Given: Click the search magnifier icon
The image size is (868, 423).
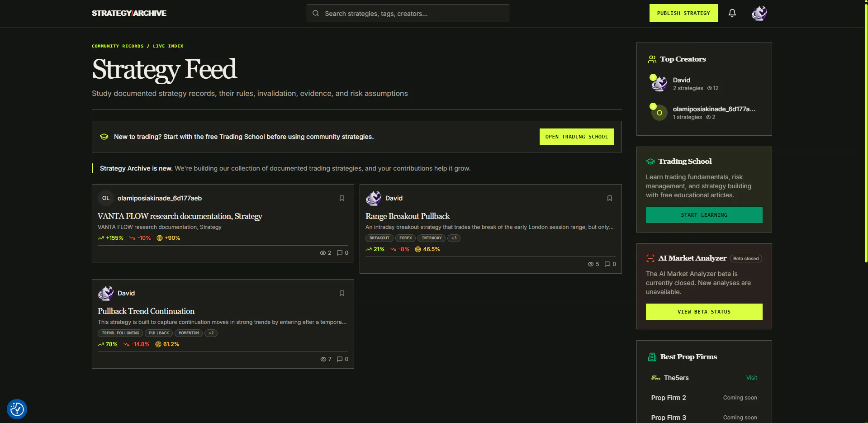Looking at the screenshot, I should (x=316, y=14).
